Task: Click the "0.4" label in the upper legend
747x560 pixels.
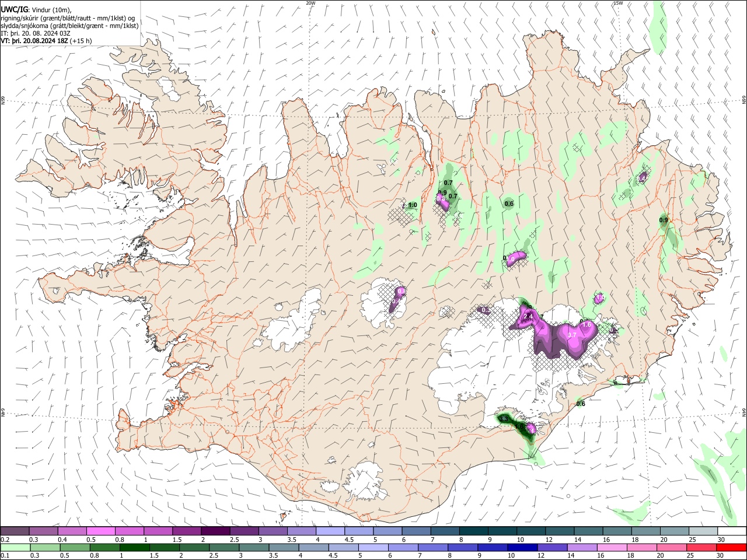Action: point(62,540)
